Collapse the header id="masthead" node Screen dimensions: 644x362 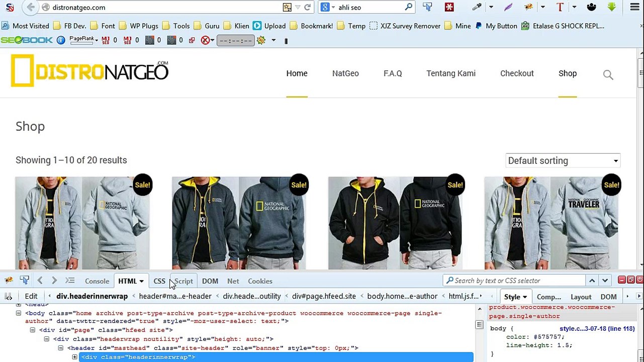pyautogui.click(x=61, y=348)
